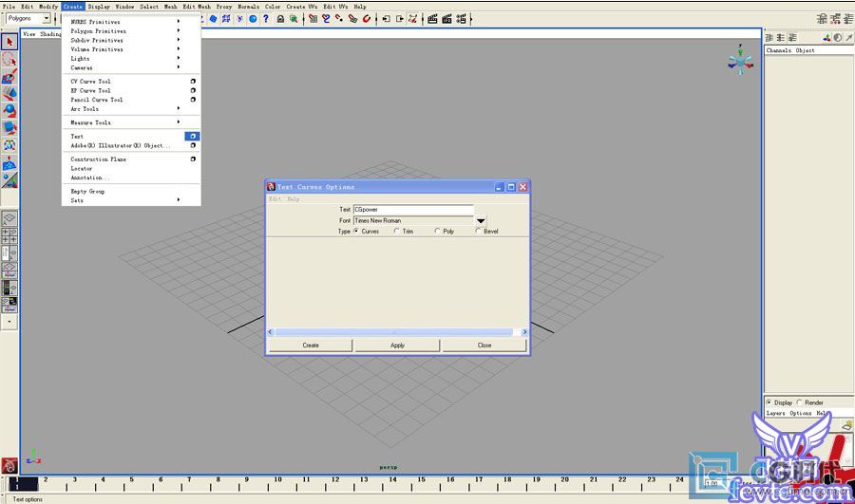Screen dimensions: 855x504
Task: Switch to persp/outliner layout
Action: (x=9, y=253)
